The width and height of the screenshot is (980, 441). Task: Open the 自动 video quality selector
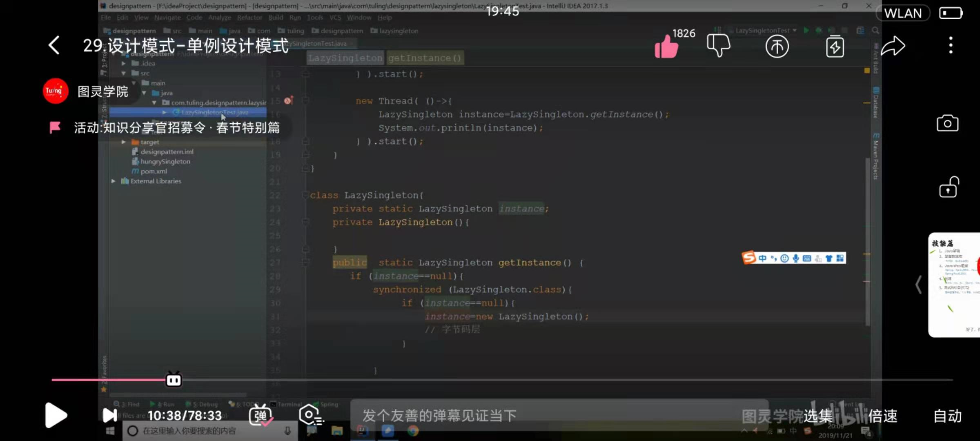(947, 416)
